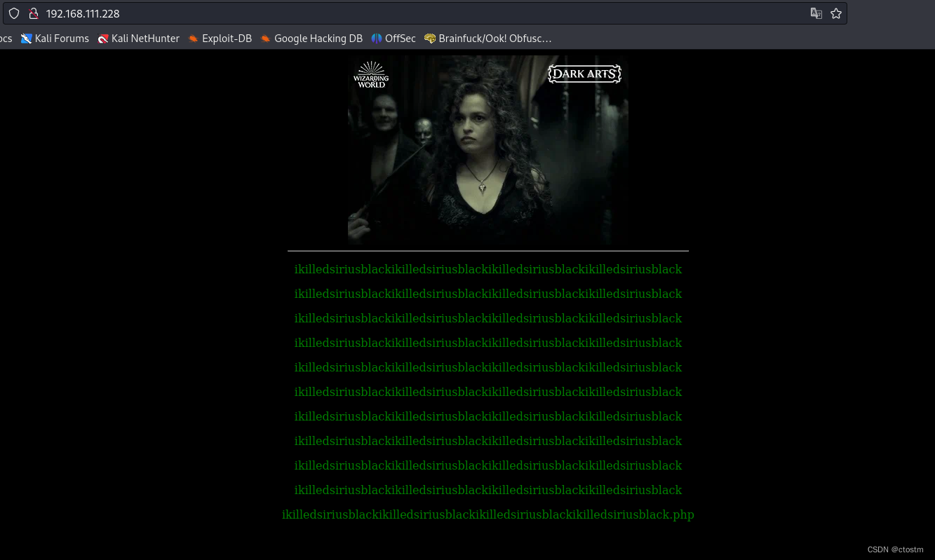The height and width of the screenshot is (560, 935).
Task: Click the insecure connection padlock icon
Action: click(x=33, y=13)
